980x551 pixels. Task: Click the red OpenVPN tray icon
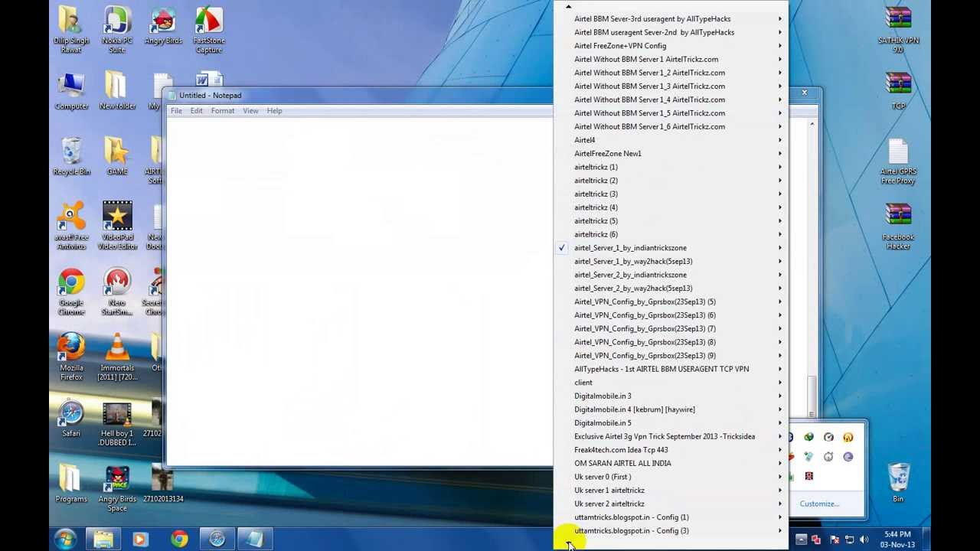[x=816, y=540]
